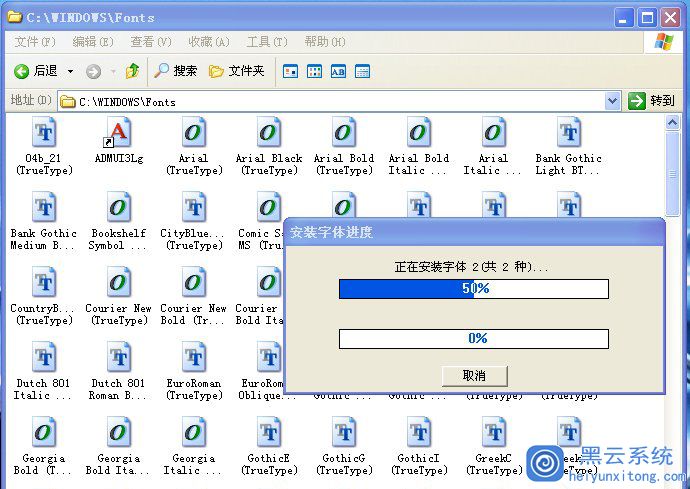Viewport: 690px width, 489px height.
Task: Select the Bank Gothic Light BT font icon
Action: [569, 132]
